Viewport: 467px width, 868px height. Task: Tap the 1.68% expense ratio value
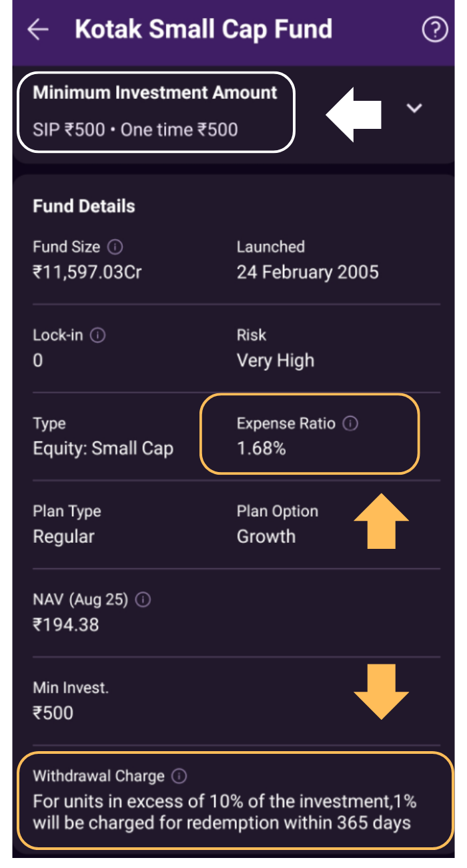(x=262, y=449)
